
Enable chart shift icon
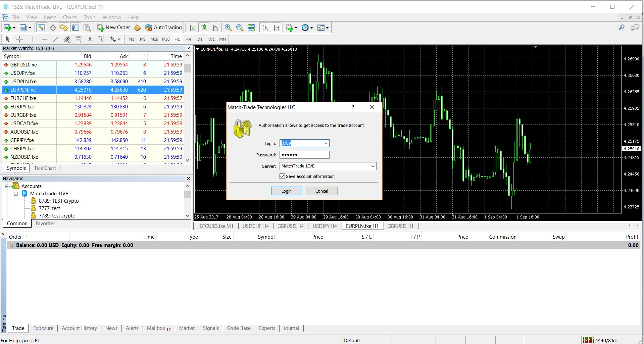pyautogui.click(x=276, y=28)
